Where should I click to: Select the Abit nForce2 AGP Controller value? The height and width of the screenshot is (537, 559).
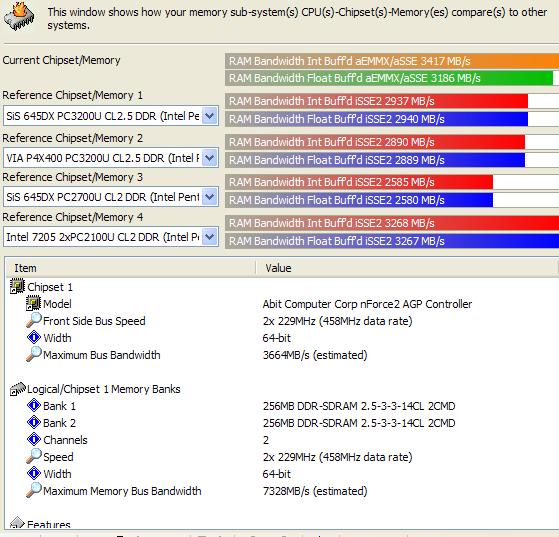coord(367,304)
